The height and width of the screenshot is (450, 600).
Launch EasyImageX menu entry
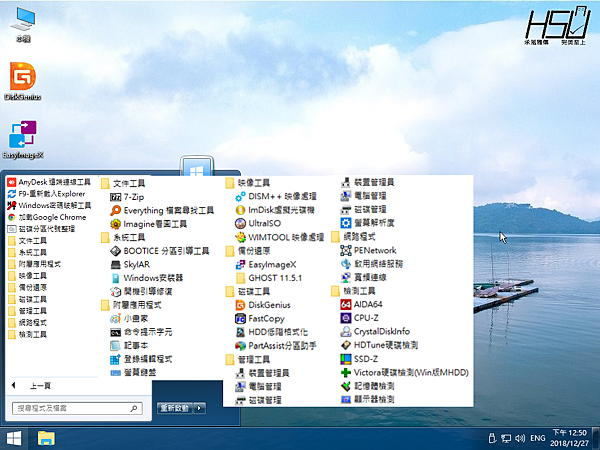click(266, 264)
